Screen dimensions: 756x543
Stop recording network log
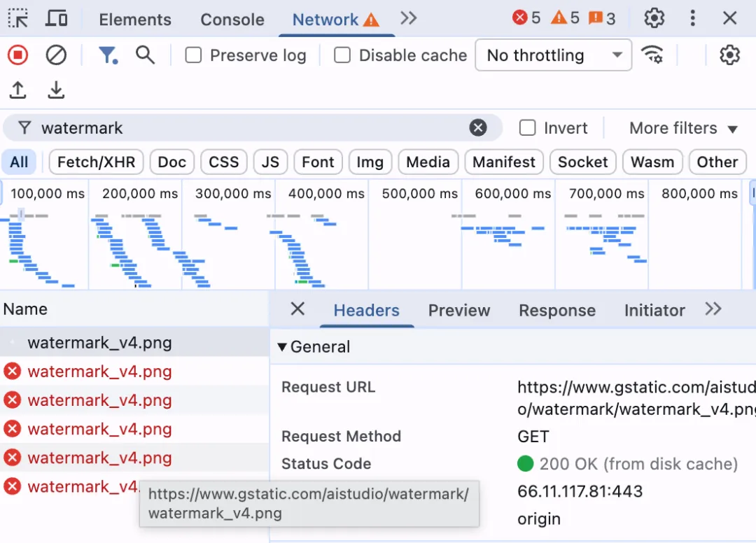(17, 55)
